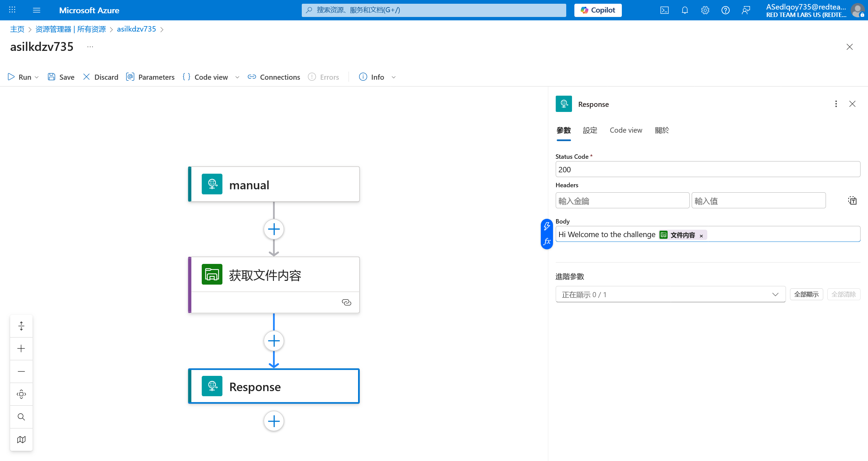Open the notifications bell

[x=685, y=10]
